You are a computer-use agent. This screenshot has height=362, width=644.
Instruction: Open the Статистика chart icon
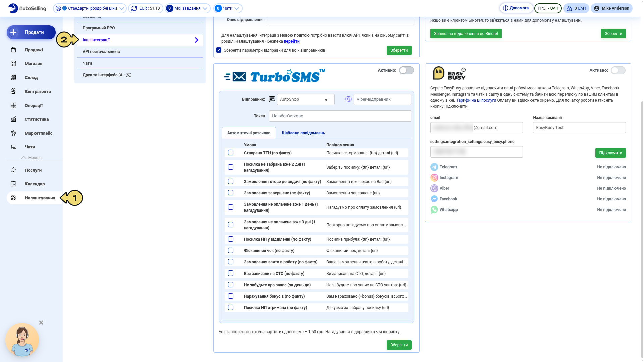(13, 119)
